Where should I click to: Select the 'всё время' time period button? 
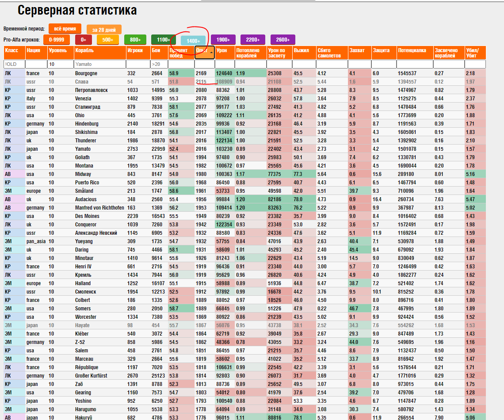65,29
